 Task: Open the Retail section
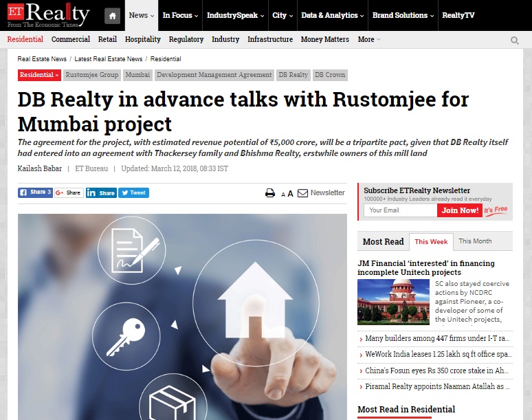tap(107, 39)
